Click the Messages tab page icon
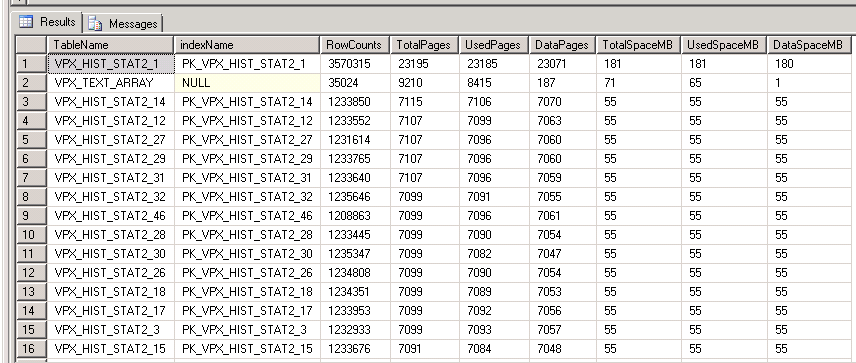 95,23
